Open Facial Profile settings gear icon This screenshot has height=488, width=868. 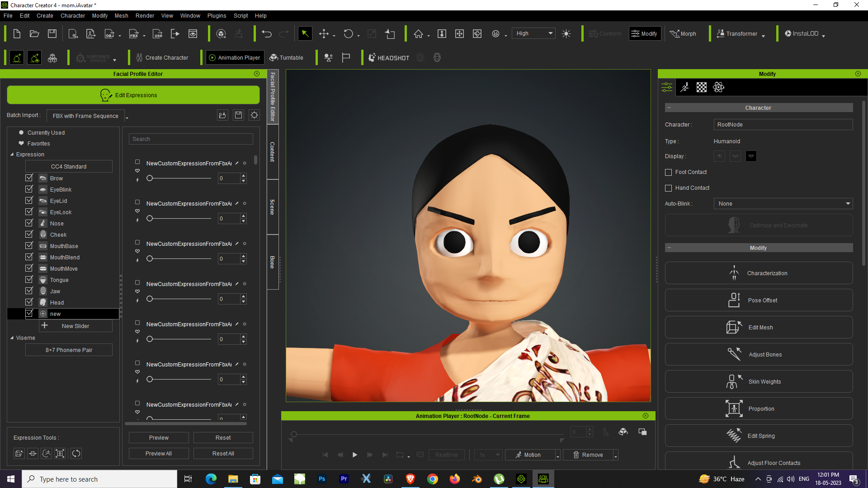tap(255, 115)
